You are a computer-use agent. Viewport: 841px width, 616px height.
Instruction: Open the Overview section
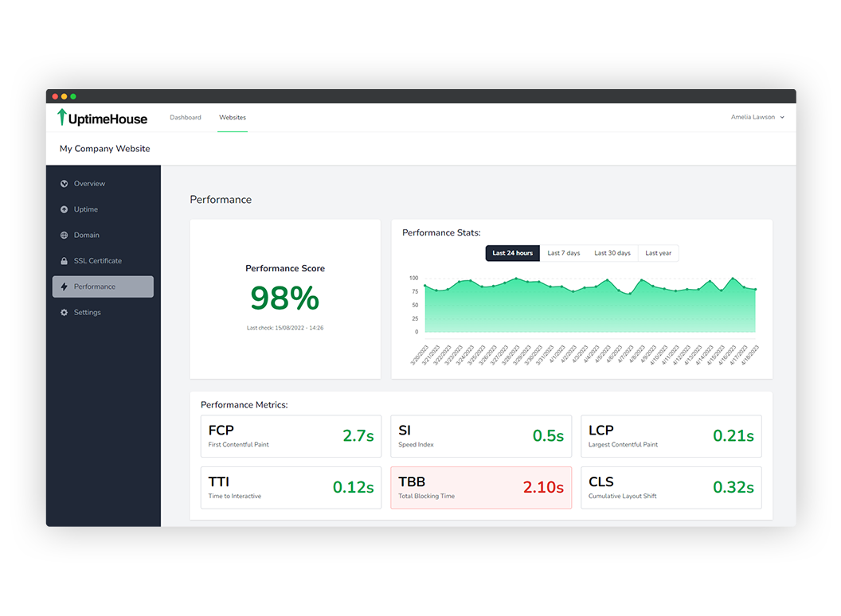tap(103, 184)
